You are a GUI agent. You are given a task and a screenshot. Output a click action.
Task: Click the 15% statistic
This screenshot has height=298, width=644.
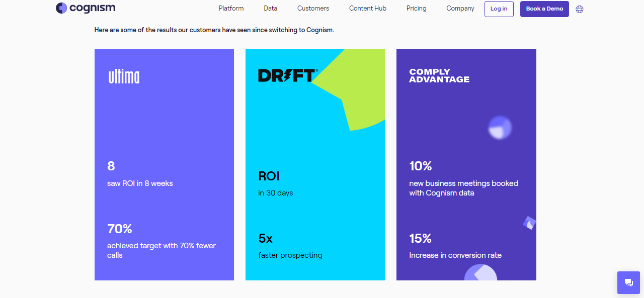click(x=421, y=238)
